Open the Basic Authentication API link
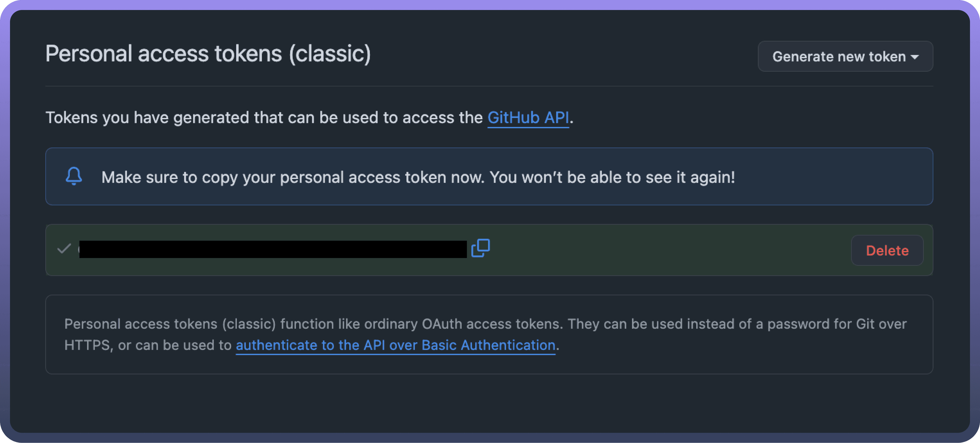The image size is (980, 443). [x=395, y=345]
